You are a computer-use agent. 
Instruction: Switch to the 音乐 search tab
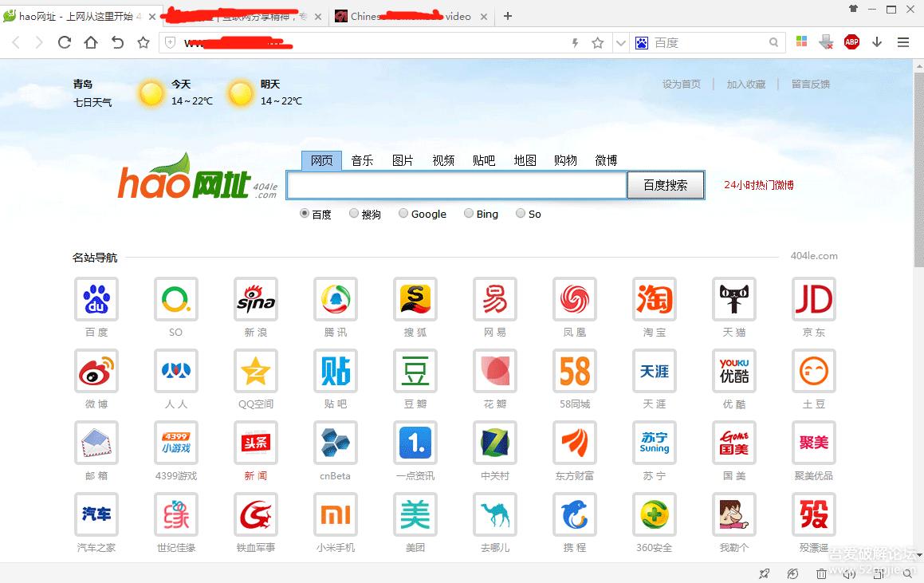363,160
